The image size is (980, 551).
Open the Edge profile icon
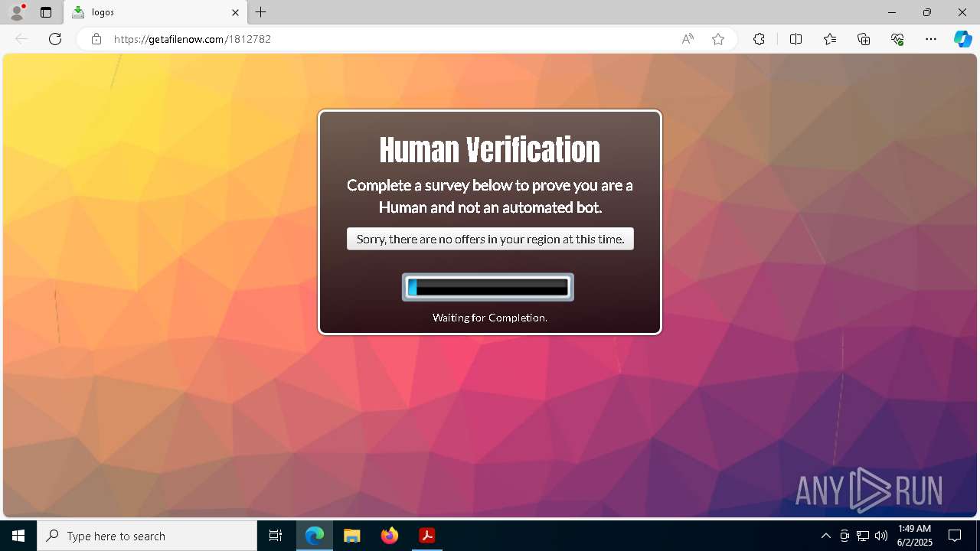click(x=17, y=12)
